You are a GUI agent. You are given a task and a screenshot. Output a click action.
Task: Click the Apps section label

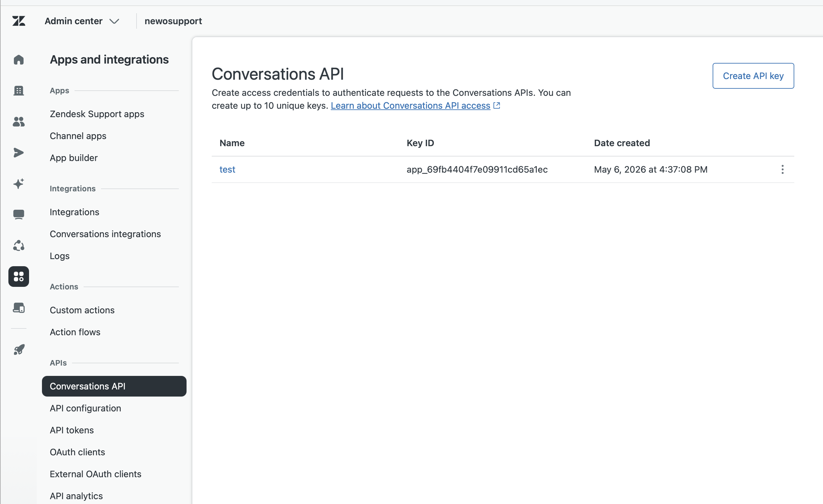pyautogui.click(x=59, y=91)
